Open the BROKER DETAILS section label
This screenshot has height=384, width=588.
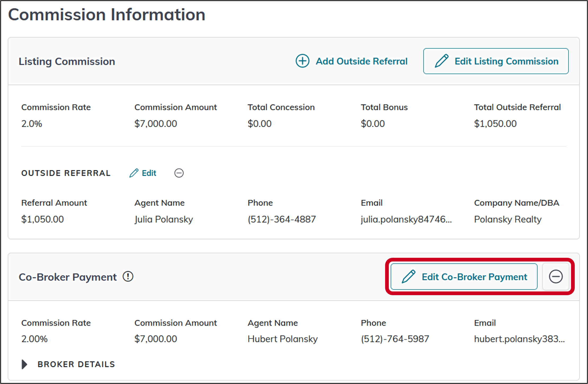[x=76, y=364]
